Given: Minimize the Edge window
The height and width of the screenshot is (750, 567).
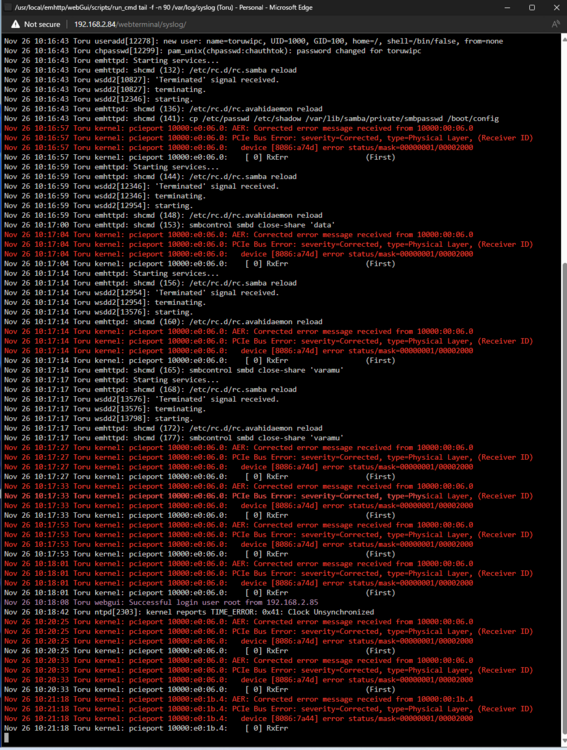Looking at the screenshot, I should click(507, 8).
